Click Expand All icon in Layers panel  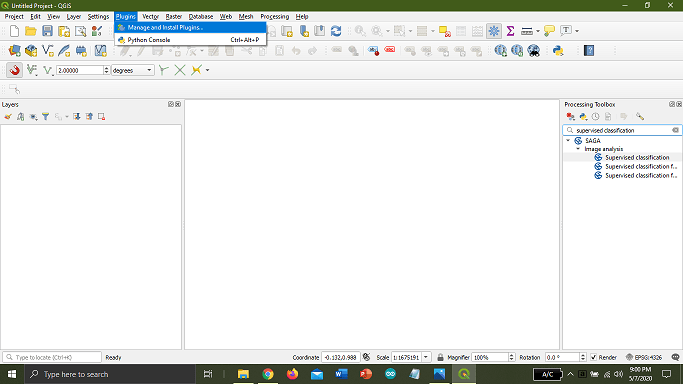coord(77,117)
